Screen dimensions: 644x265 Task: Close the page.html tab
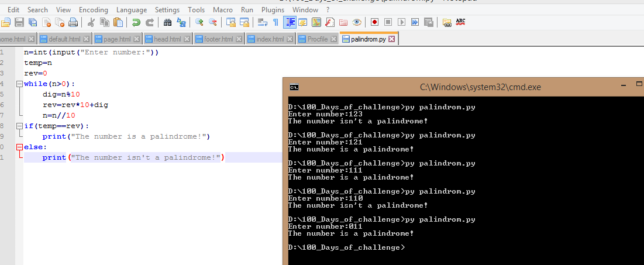(x=136, y=39)
